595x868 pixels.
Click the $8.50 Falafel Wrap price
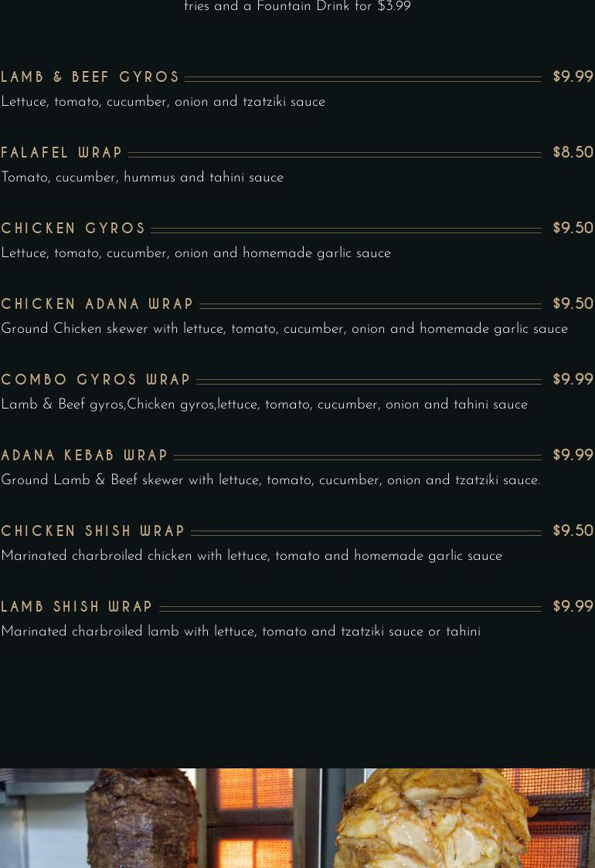point(573,153)
